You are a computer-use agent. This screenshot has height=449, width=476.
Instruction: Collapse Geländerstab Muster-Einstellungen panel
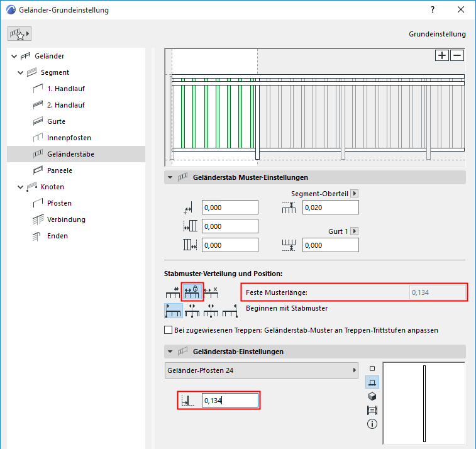170,177
